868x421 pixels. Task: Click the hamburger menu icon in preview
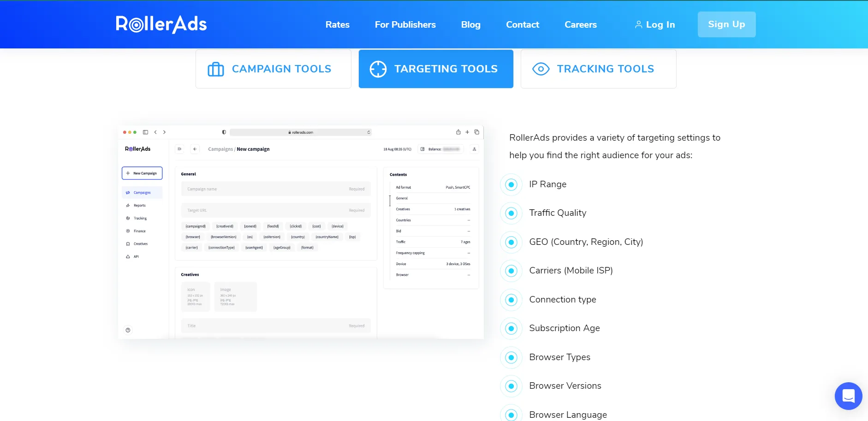pyautogui.click(x=179, y=149)
